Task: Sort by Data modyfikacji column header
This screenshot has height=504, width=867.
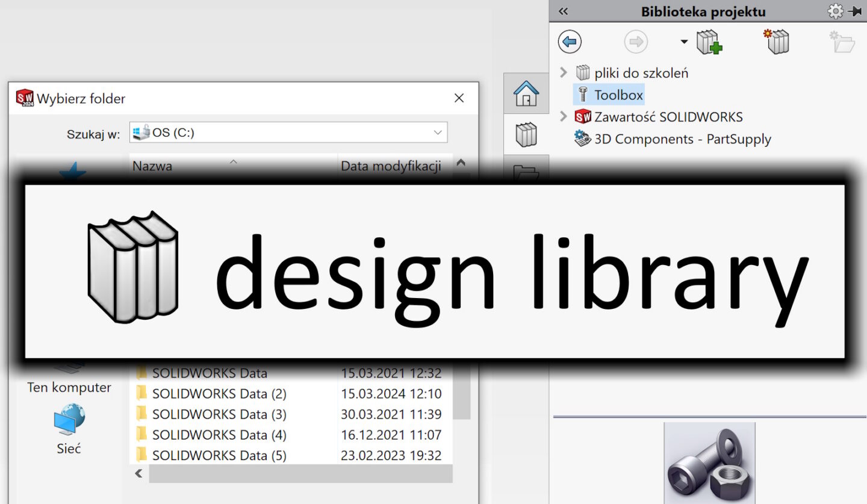Action: [394, 166]
